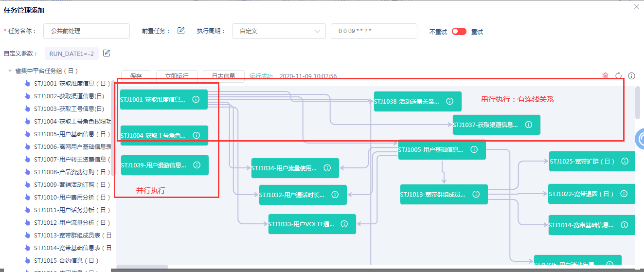The width and height of the screenshot is (644, 272).
Task: Open the execution cycle dropdown
Action: point(279,31)
